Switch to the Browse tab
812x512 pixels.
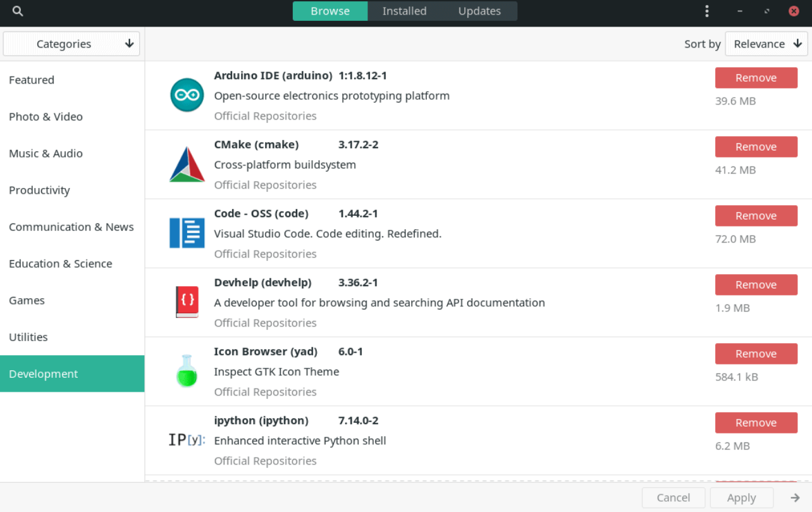(x=330, y=11)
